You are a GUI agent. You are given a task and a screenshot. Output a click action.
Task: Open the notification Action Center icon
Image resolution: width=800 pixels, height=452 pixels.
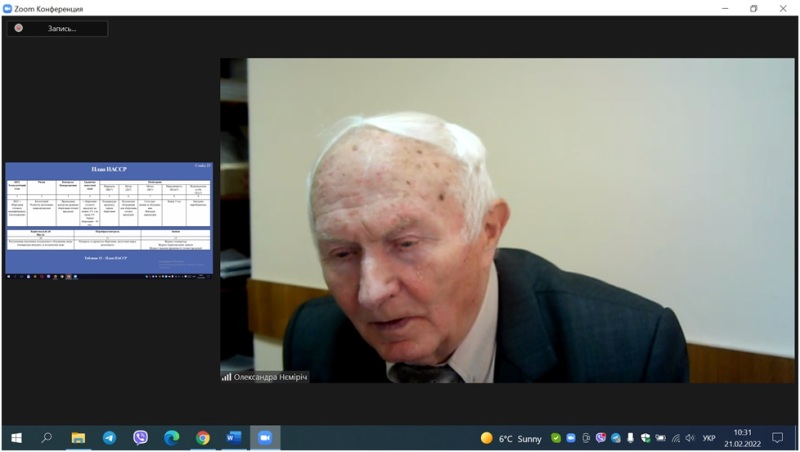[x=778, y=438]
